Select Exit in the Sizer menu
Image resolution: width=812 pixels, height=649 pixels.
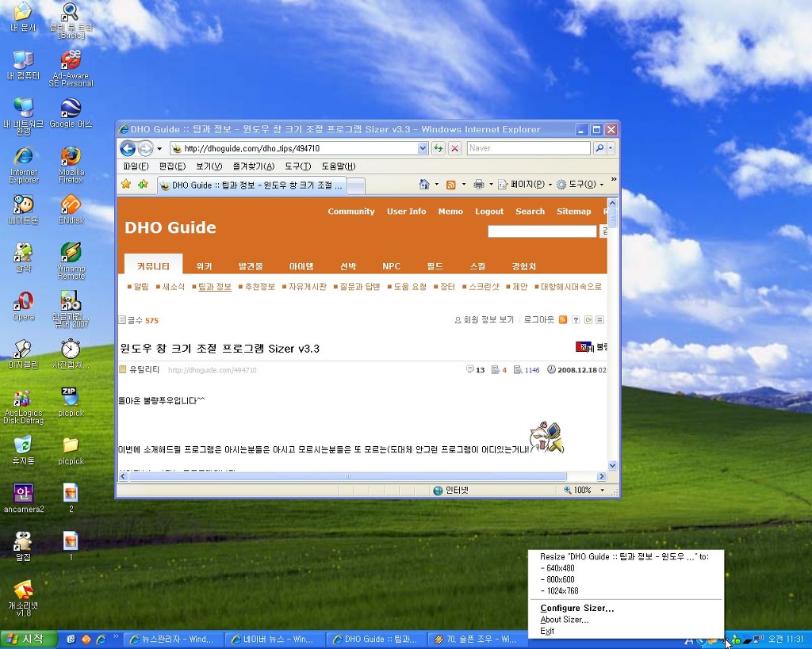[x=626, y=631]
